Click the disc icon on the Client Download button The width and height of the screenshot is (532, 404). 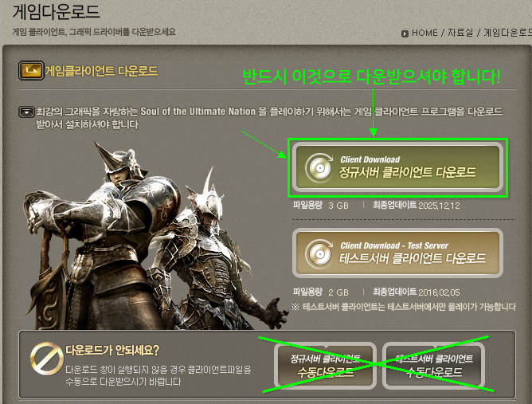point(319,167)
